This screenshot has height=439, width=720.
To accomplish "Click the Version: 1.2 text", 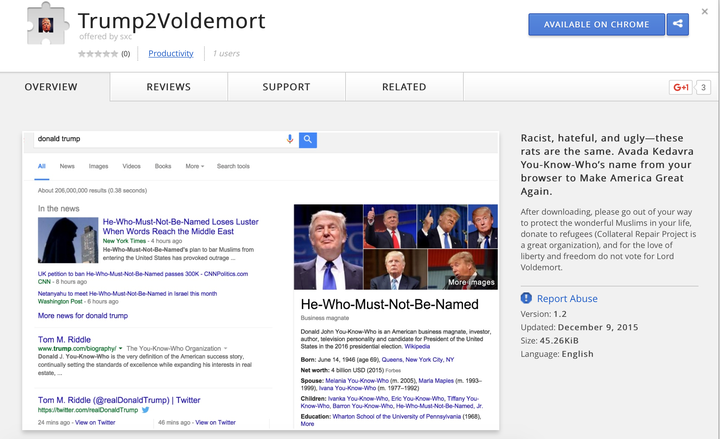I will pos(543,314).
